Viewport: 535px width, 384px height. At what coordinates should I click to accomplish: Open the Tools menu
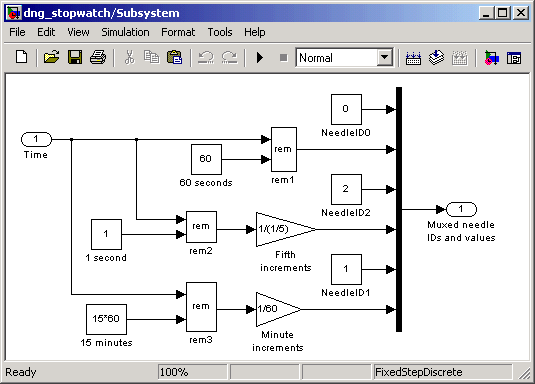tap(220, 32)
